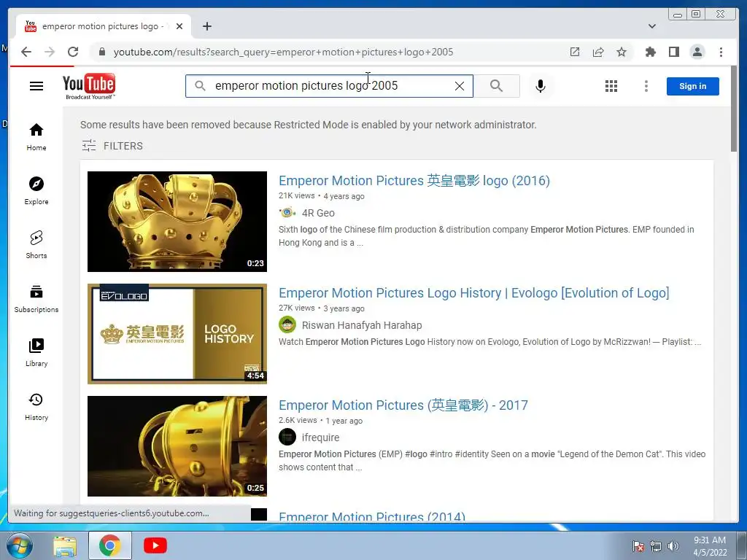Viewport: 747px width, 560px height.
Task: Toggle Chrome side panel
Action: coord(673,52)
